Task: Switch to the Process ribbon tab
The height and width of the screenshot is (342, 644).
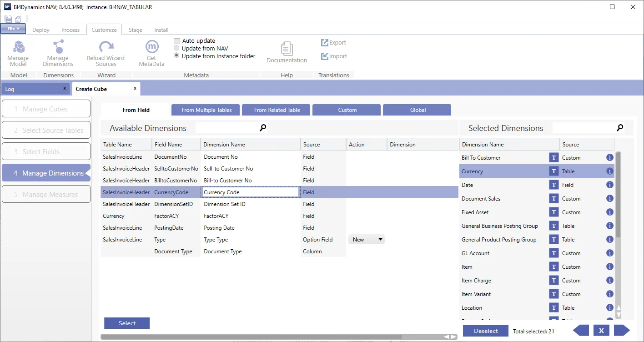Action: point(70,30)
